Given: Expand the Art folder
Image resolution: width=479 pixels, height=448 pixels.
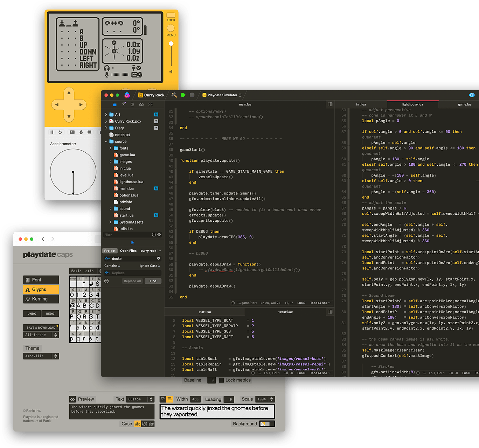Looking at the screenshot, I should pos(106,115).
